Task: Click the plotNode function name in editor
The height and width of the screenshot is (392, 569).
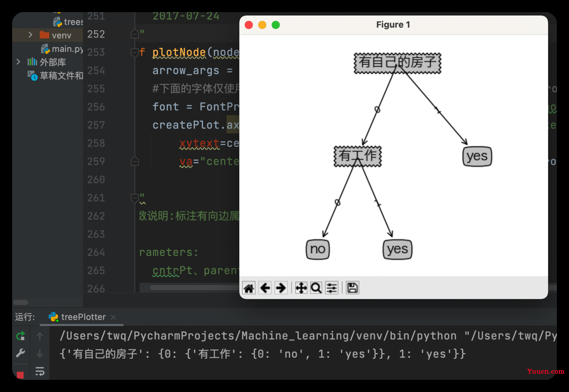Action: pos(179,52)
